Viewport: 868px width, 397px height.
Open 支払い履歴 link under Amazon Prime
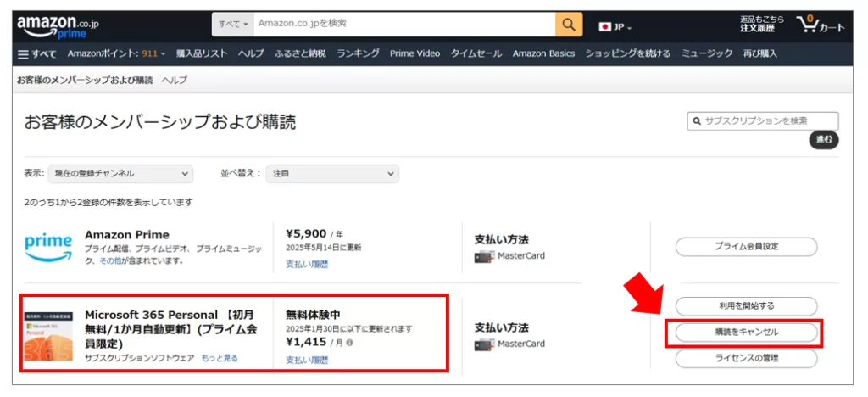click(x=307, y=264)
